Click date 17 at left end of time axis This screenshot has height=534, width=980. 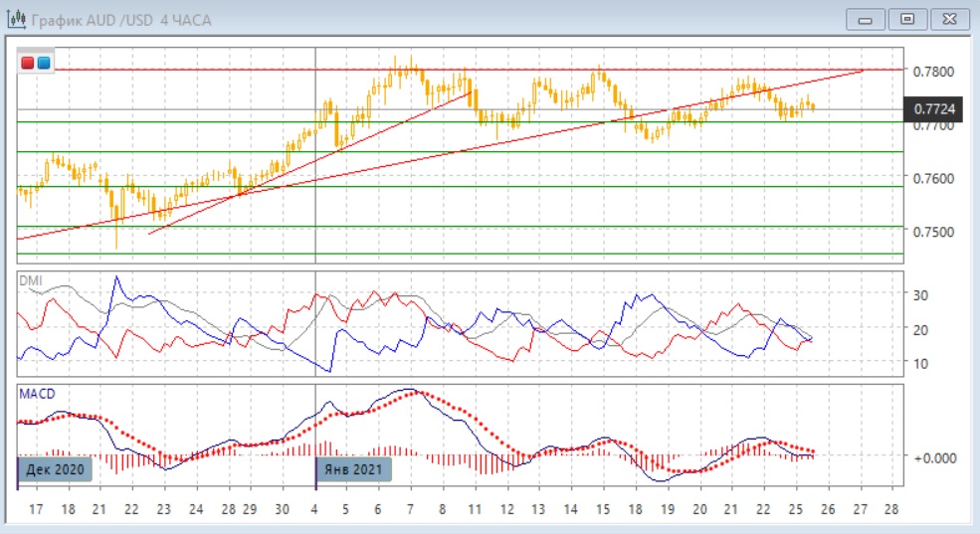click(x=37, y=508)
